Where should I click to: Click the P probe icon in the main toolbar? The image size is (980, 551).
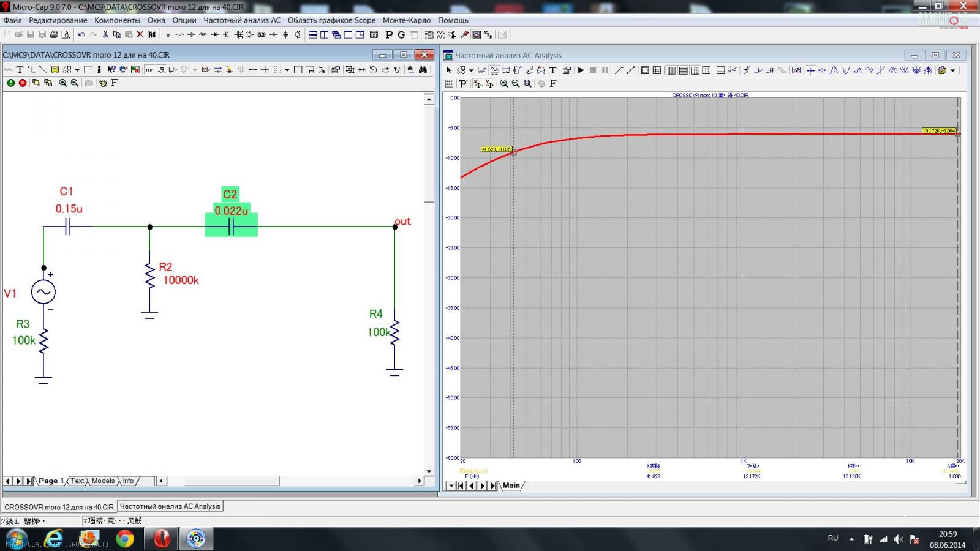coord(389,34)
